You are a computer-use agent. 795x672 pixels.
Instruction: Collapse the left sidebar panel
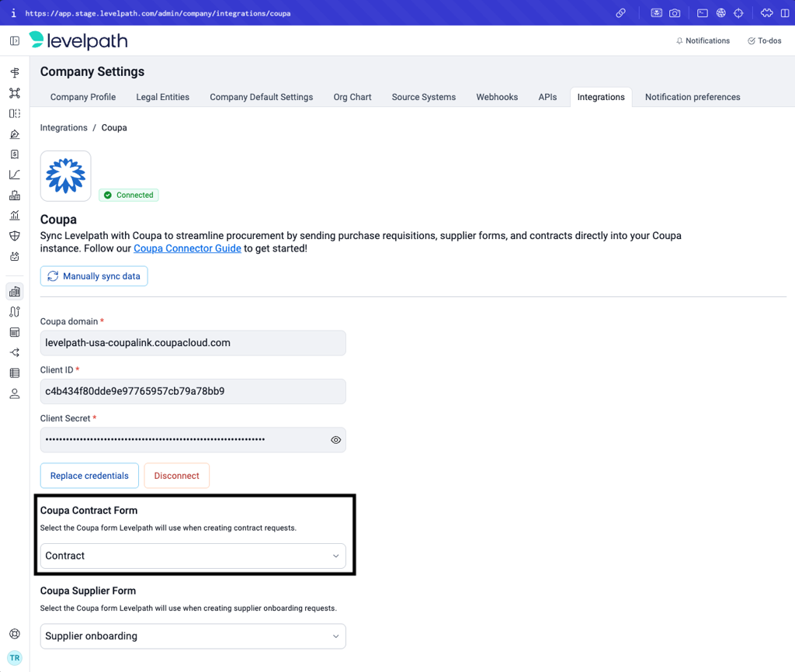pyautogui.click(x=14, y=41)
